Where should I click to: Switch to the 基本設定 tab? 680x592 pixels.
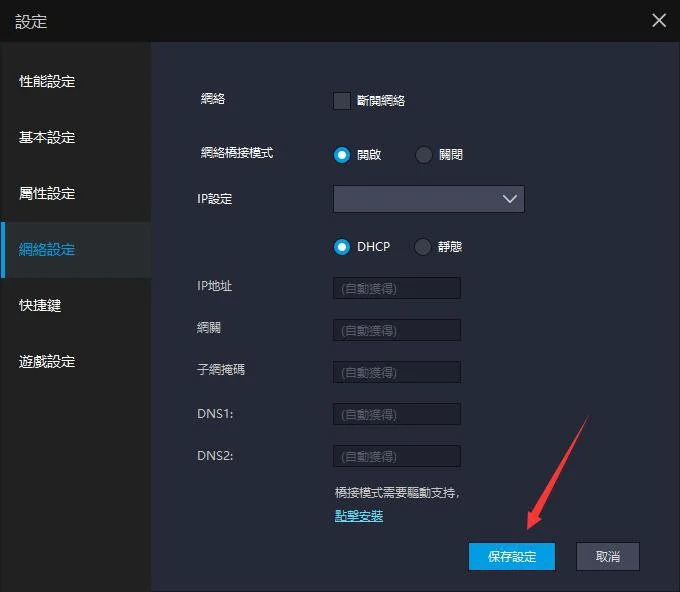(x=47, y=137)
